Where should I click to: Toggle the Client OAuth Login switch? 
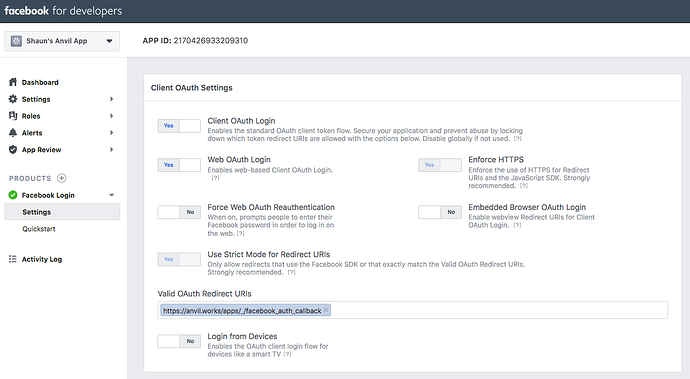pyautogui.click(x=179, y=126)
